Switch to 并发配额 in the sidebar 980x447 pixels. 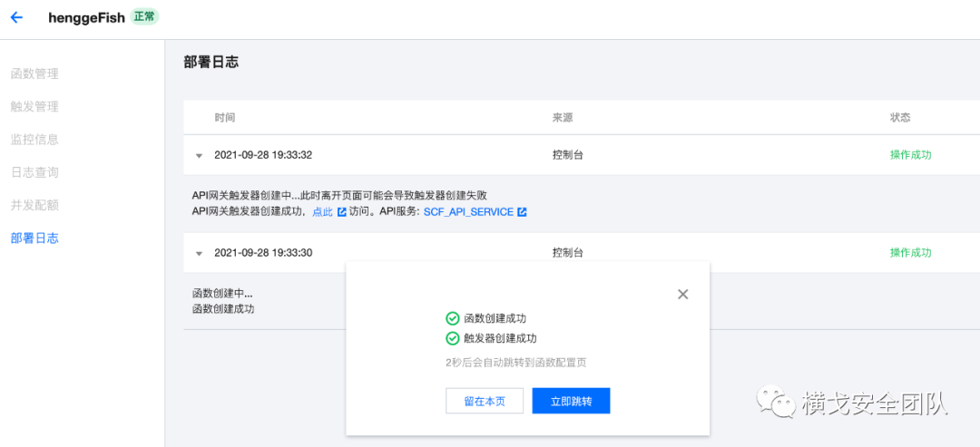(x=34, y=204)
